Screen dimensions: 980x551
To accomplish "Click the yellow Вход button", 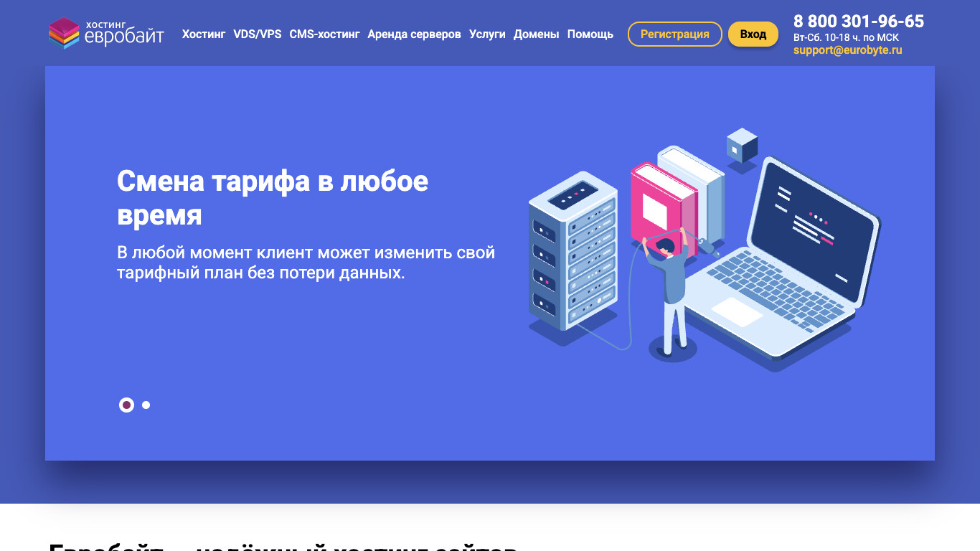I will (753, 34).
